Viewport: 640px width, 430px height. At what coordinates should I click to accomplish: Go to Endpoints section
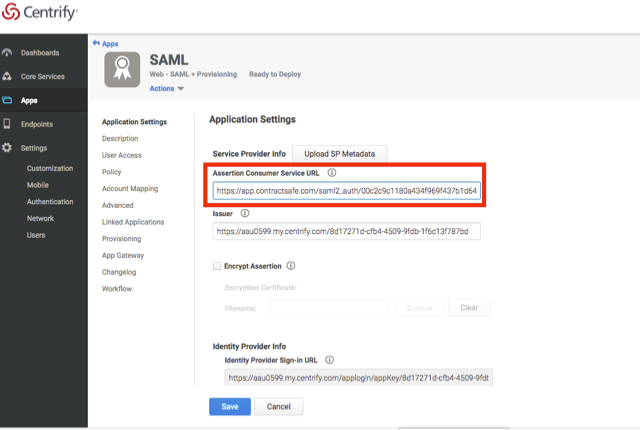(x=37, y=124)
